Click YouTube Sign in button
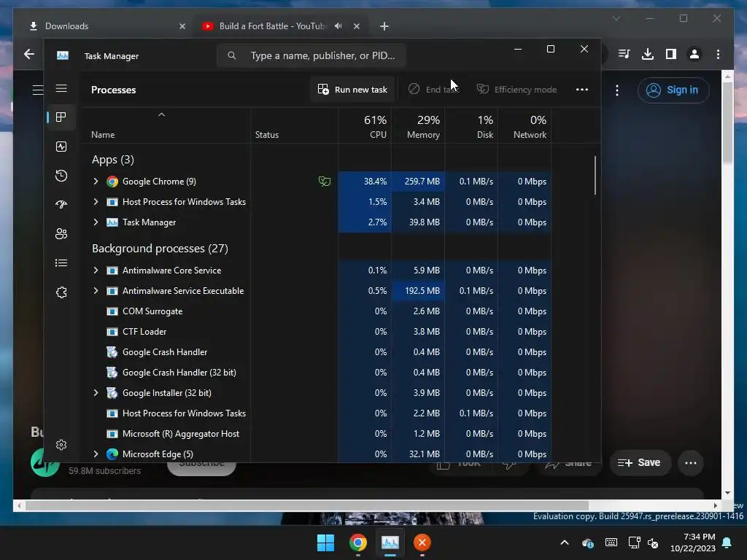This screenshot has width=747, height=560. [673, 90]
